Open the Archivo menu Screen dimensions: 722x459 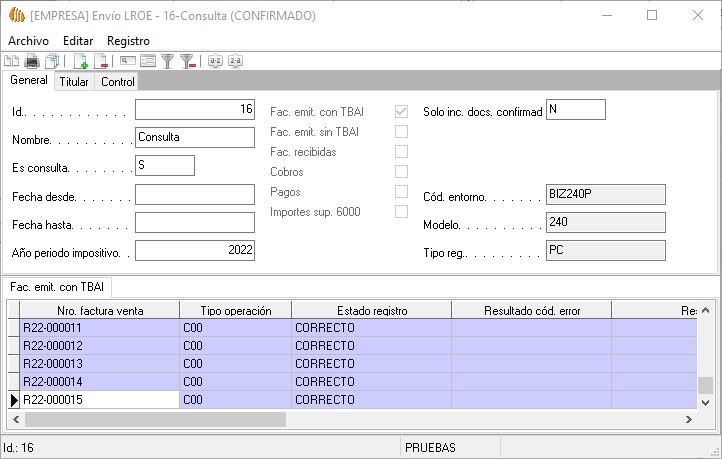click(x=28, y=40)
